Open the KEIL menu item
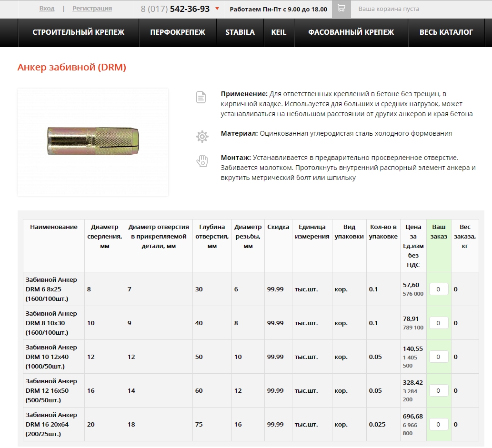 pos(279,32)
